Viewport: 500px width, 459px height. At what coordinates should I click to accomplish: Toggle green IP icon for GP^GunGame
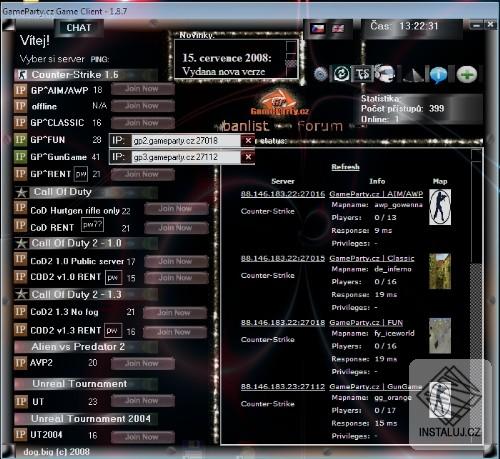(x=20, y=156)
